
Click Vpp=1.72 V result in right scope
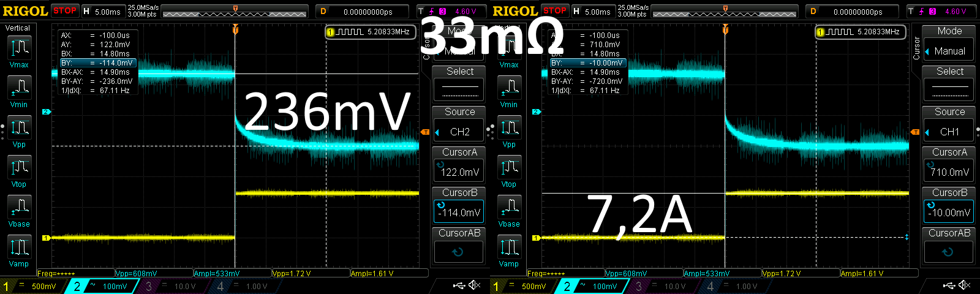[x=782, y=274]
